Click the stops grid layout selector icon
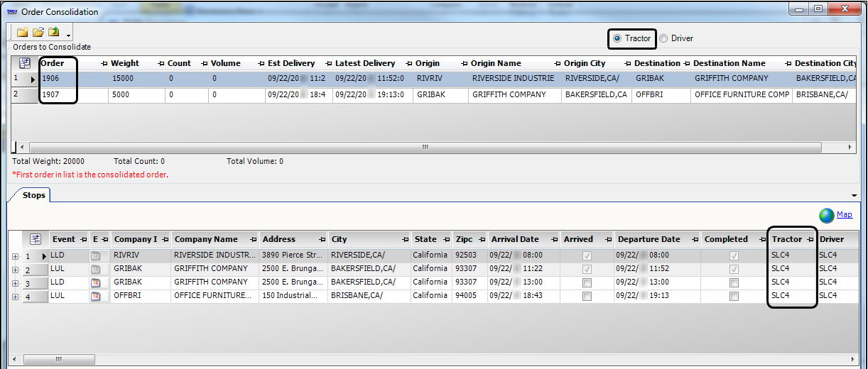 coord(35,239)
